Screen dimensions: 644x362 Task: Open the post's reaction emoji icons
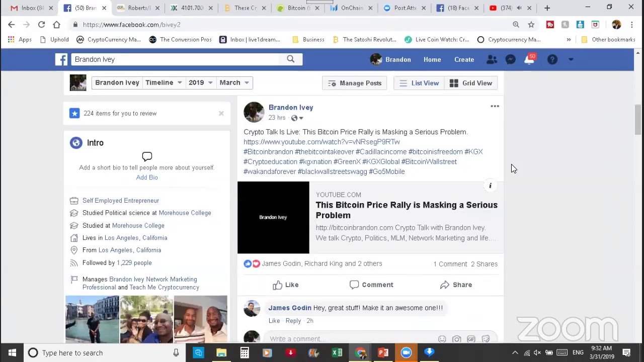pyautogui.click(x=252, y=263)
